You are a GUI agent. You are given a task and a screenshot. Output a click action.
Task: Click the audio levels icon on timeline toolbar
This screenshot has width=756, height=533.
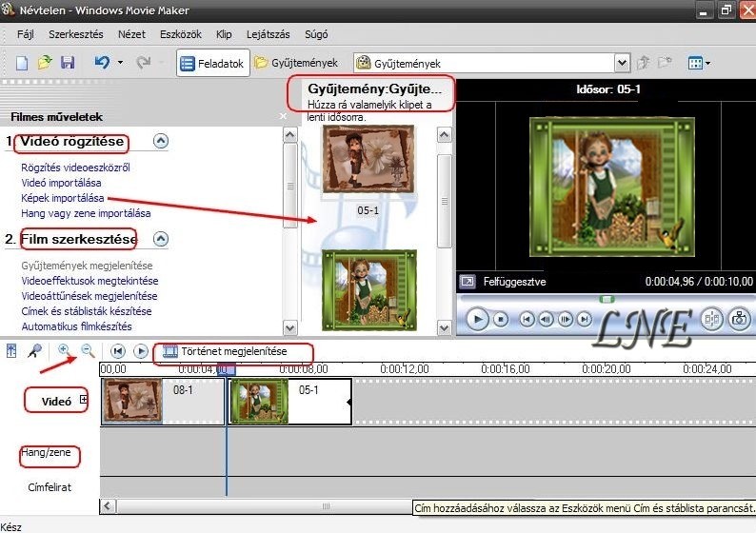click(x=11, y=351)
